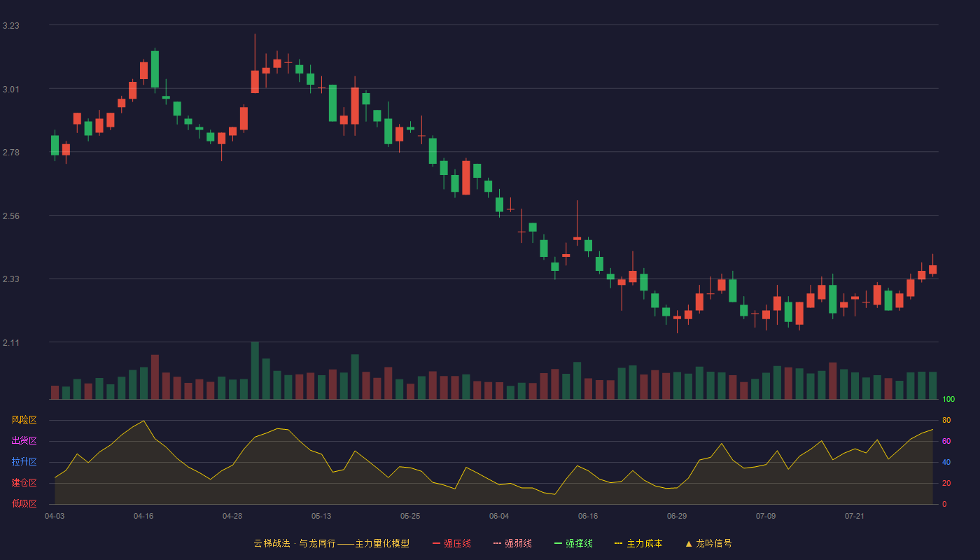This screenshot has height=560, width=980.
Task: Click the 低吸区 zone label
Action: (24, 503)
